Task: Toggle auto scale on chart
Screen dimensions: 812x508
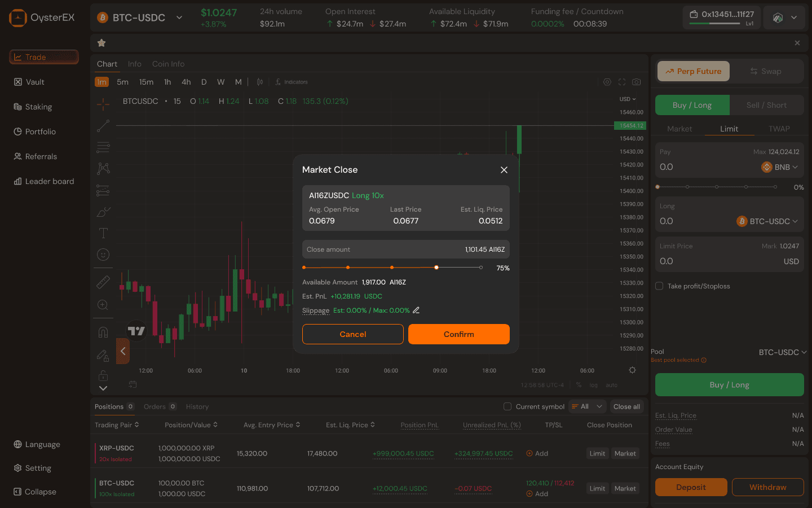Action: pos(612,385)
